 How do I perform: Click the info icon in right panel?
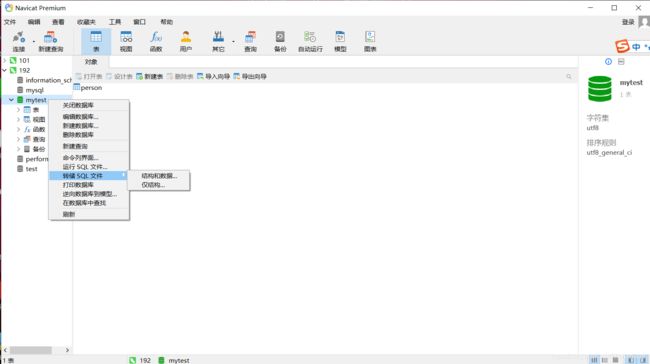(608, 61)
